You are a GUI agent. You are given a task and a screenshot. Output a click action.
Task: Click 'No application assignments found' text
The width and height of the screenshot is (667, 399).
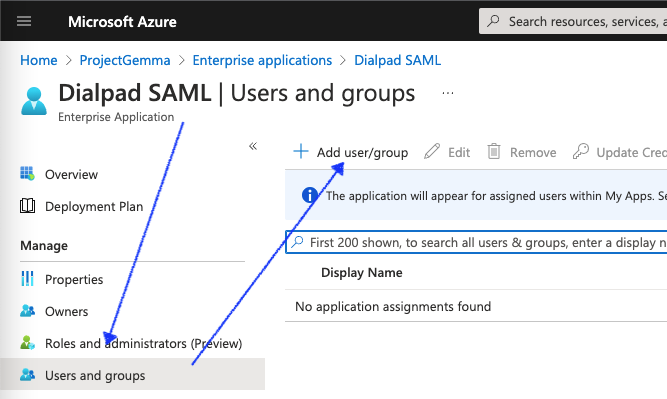pyautogui.click(x=393, y=307)
